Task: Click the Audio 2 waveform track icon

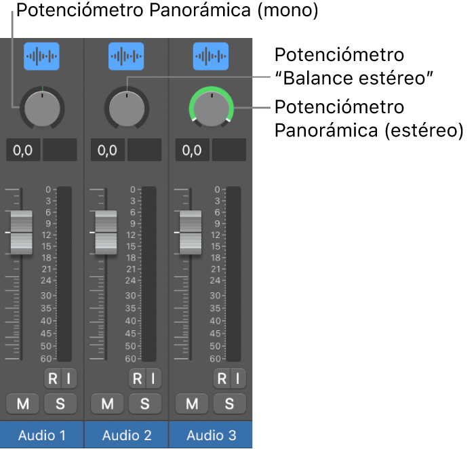Action: [126, 56]
